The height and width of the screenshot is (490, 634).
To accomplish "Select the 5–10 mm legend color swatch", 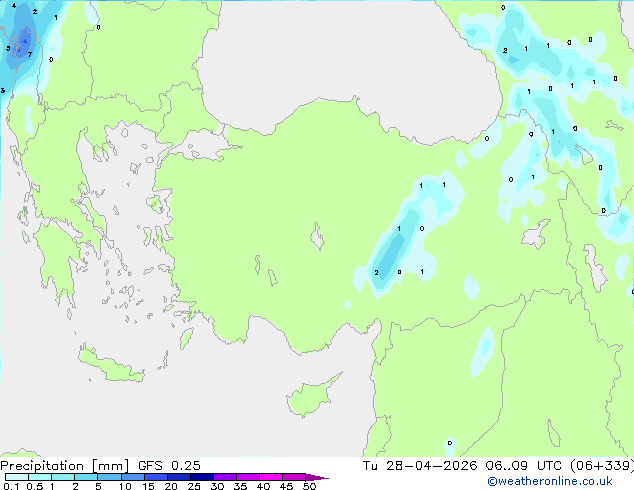I will click(x=109, y=477).
